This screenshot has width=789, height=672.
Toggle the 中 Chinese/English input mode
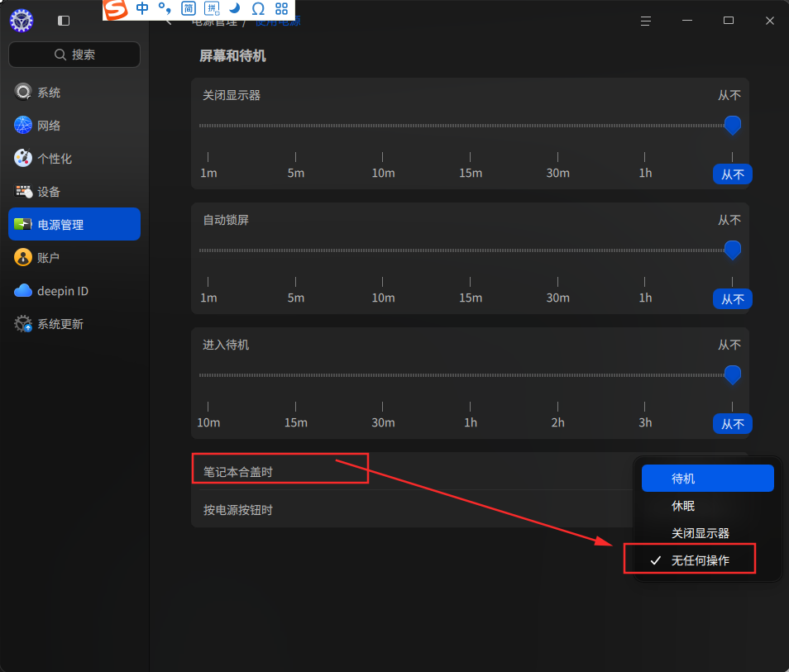pyautogui.click(x=142, y=8)
